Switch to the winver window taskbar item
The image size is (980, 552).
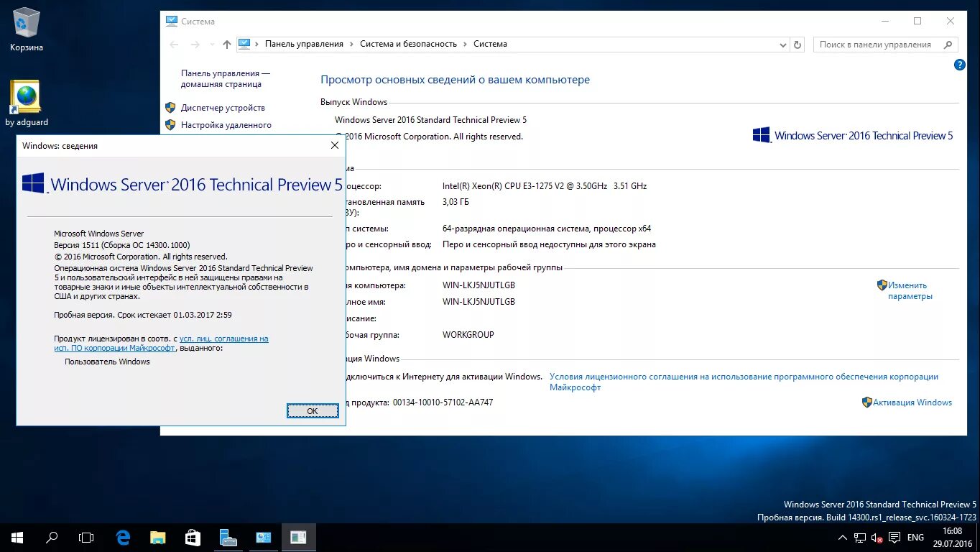298,537
